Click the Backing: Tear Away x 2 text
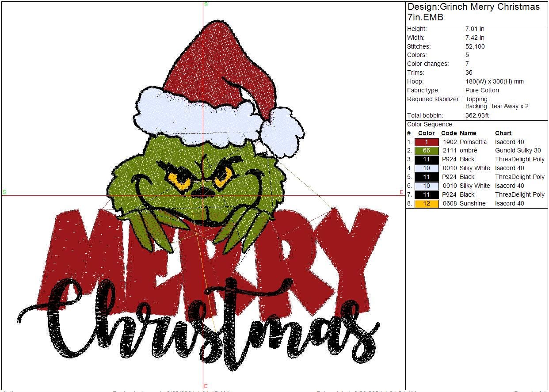549x392 pixels. (x=497, y=107)
